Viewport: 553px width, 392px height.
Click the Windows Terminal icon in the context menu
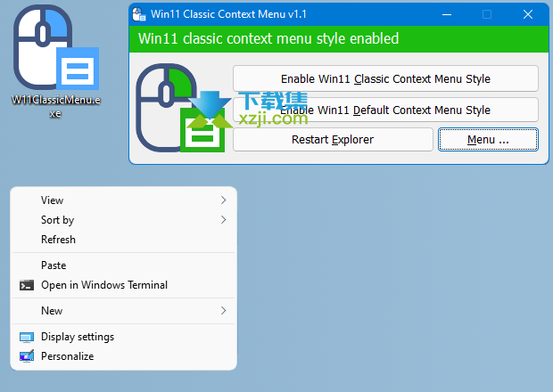27,285
